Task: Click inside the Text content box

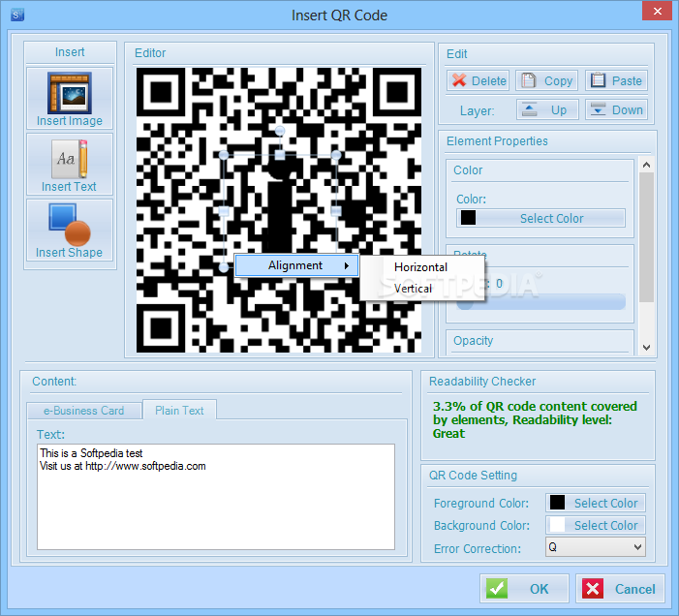Action: [x=216, y=497]
